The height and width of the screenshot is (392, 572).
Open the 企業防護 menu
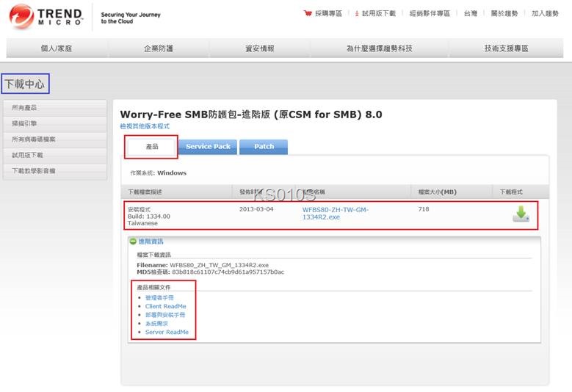159,48
